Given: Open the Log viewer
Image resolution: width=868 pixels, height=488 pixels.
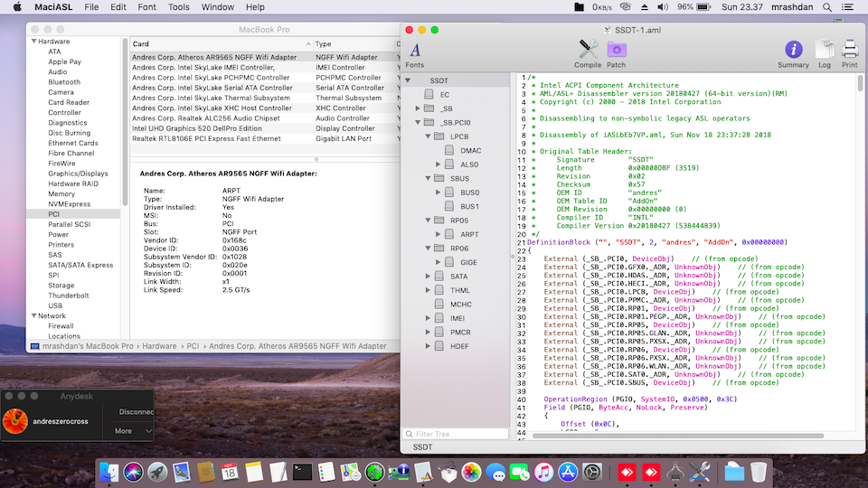Looking at the screenshot, I should (x=824, y=52).
